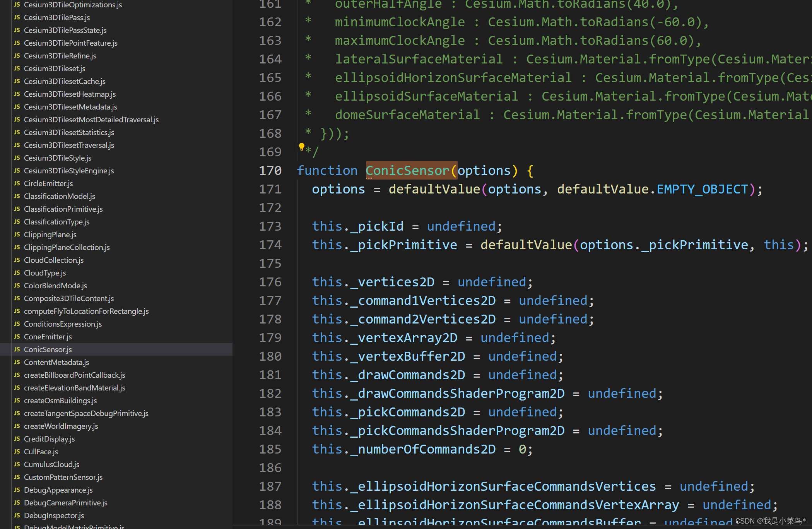
Task: Click JS icon beside ClippingPlane.js
Action: coord(17,235)
